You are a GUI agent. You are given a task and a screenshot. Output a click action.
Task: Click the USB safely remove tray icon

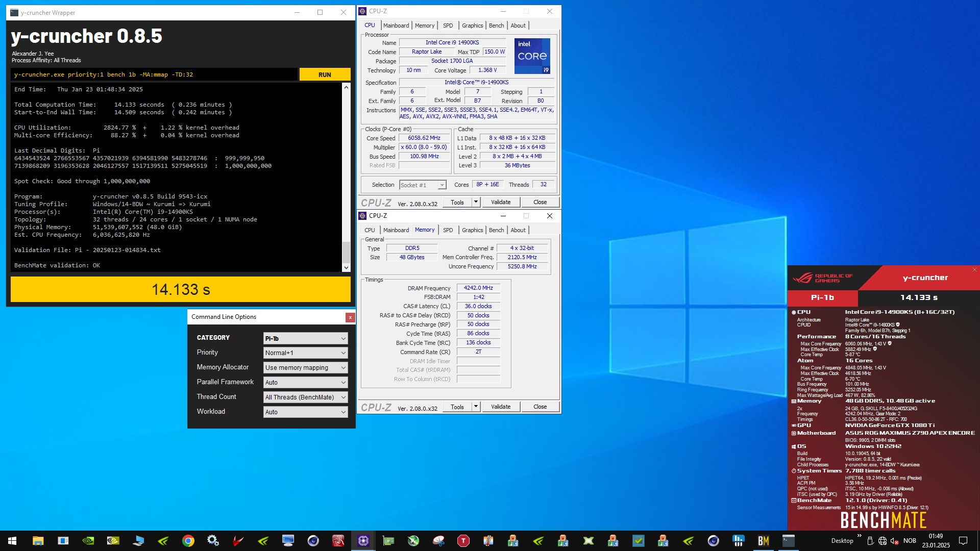point(870,541)
